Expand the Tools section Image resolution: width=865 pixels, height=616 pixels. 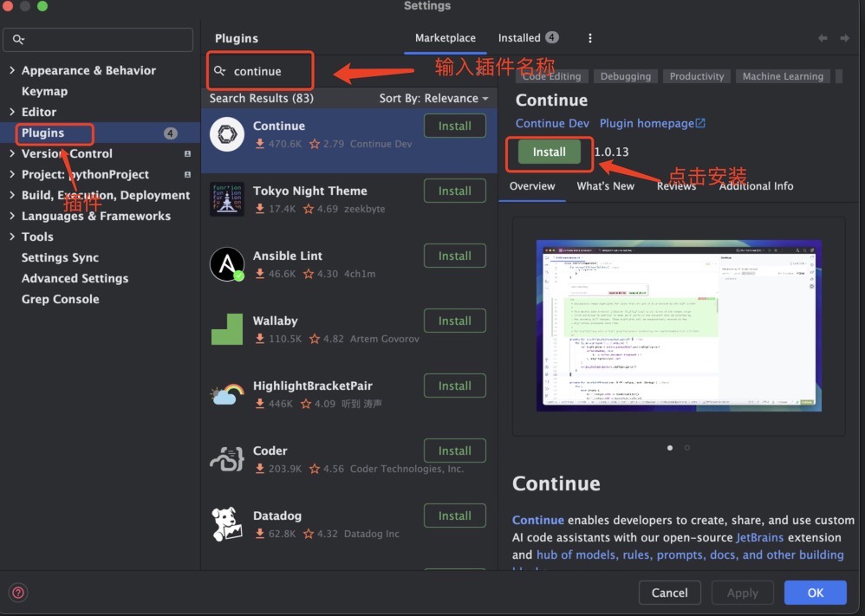tap(12, 237)
